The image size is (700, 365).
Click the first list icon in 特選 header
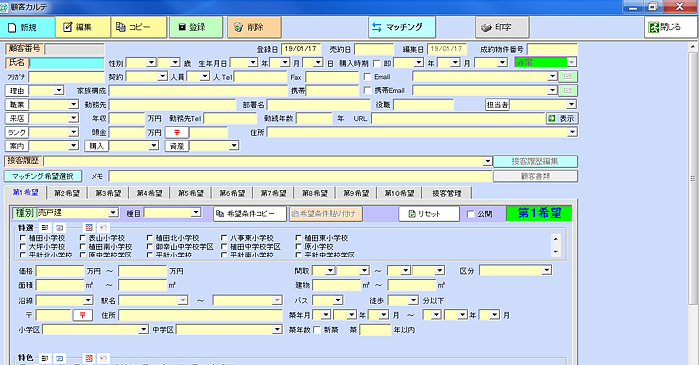click(x=45, y=228)
